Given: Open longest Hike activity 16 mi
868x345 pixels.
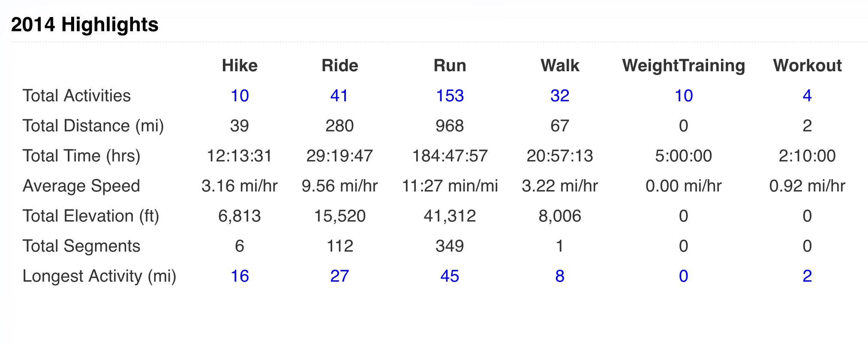Looking at the screenshot, I should pos(240,276).
